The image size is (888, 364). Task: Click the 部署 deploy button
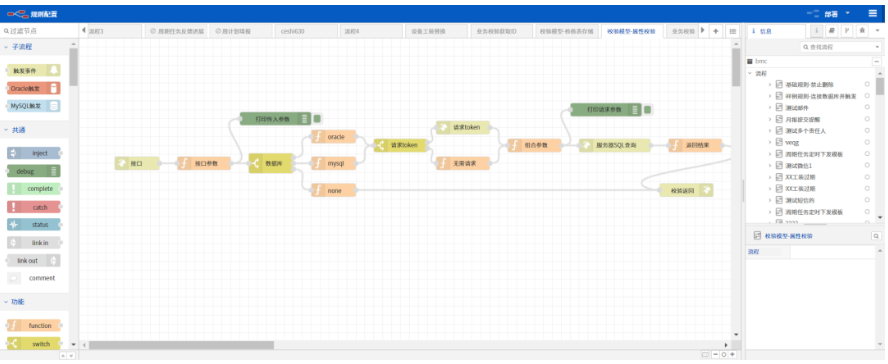click(x=831, y=13)
